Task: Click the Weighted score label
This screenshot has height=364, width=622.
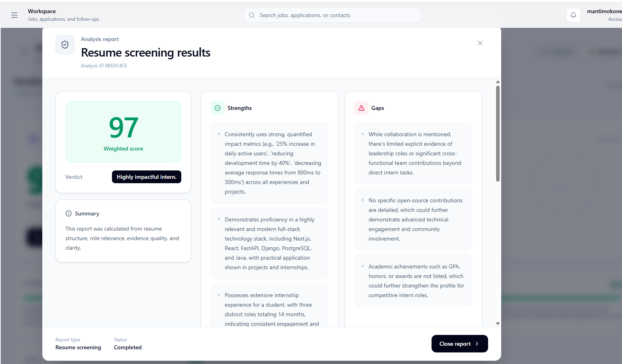Action: 124,149
